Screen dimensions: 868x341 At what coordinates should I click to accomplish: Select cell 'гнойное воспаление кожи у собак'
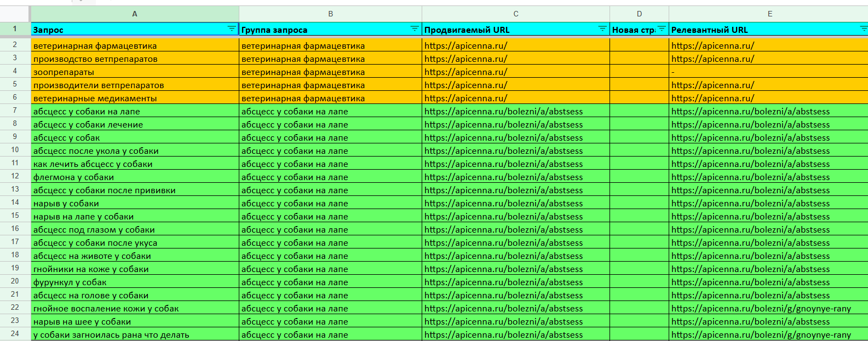(x=135, y=308)
